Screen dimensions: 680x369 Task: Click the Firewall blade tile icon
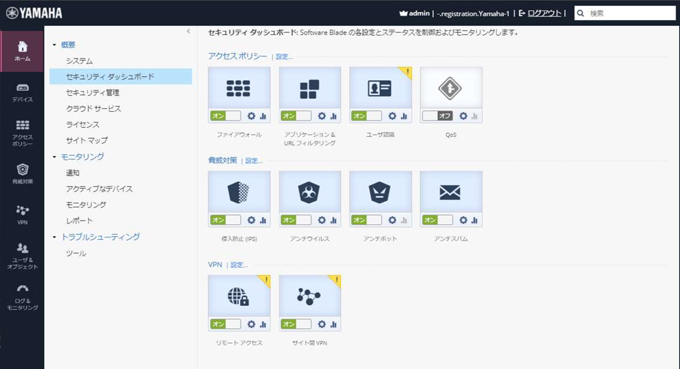[239, 88]
